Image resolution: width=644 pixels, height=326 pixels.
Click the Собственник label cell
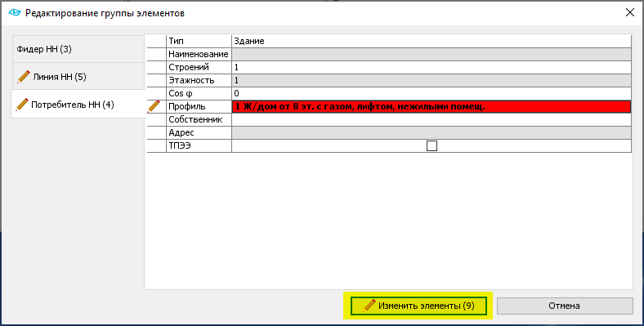199,120
